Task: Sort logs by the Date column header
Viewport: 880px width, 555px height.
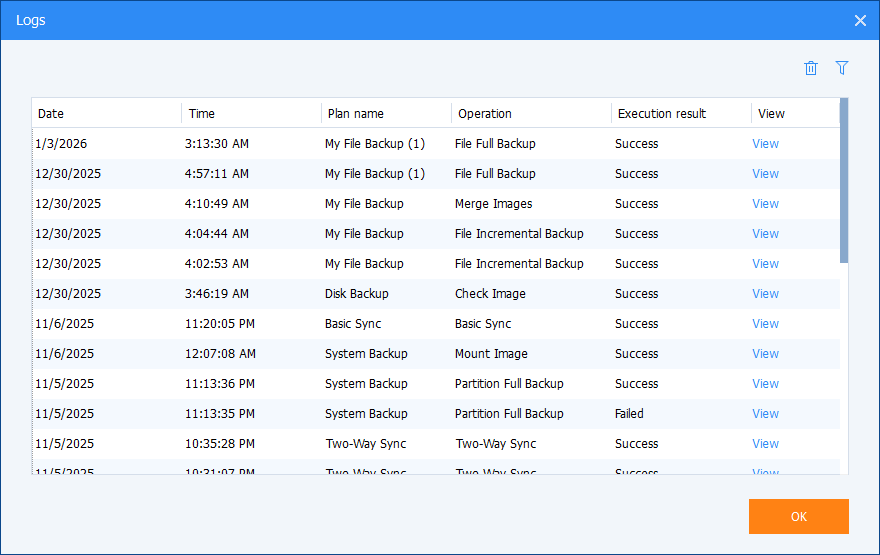Action: pos(106,114)
